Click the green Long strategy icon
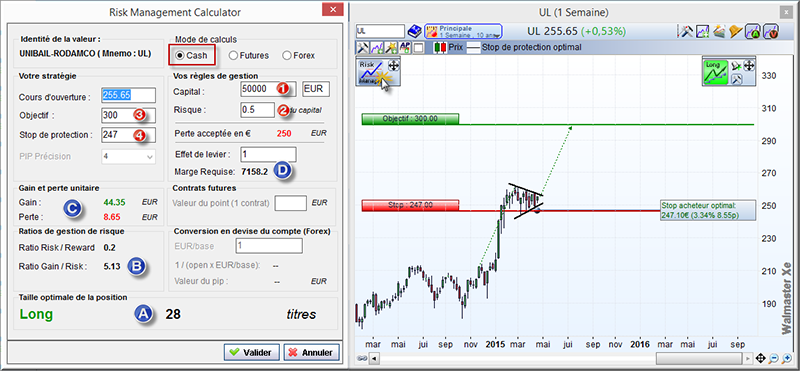The image size is (800, 371). click(x=715, y=72)
